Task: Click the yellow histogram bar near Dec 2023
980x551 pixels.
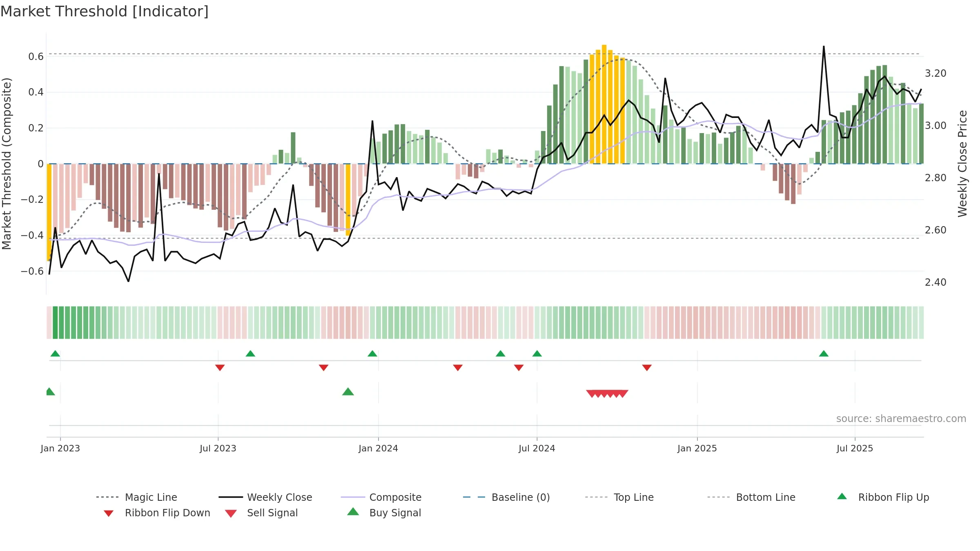Action: pos(348,200)
